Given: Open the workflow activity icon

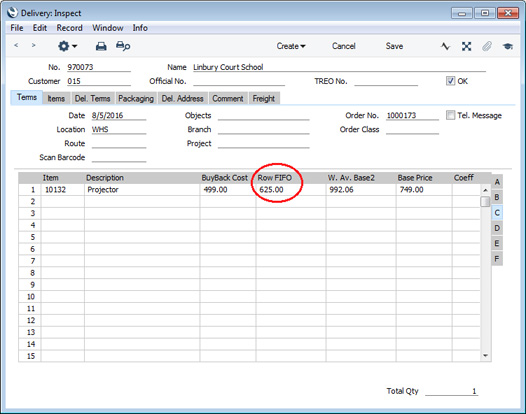Looking at the screenshot, I should tap(445, 46).
